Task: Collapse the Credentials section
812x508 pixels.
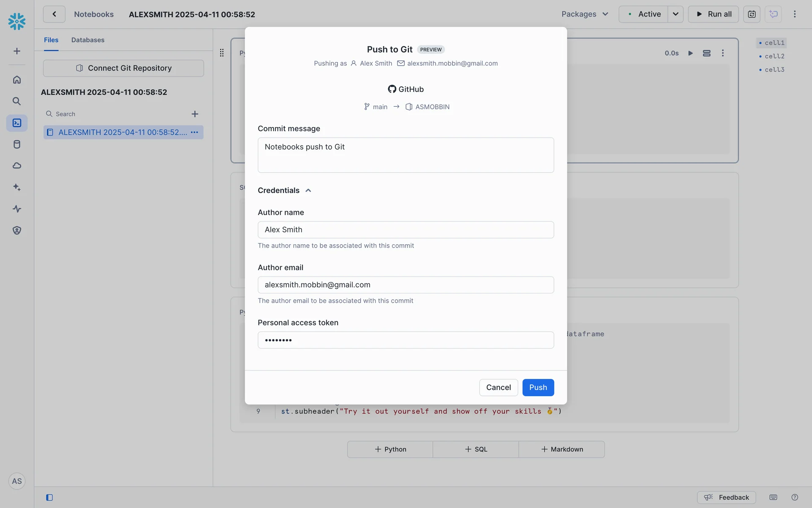Action: (308, 190)
